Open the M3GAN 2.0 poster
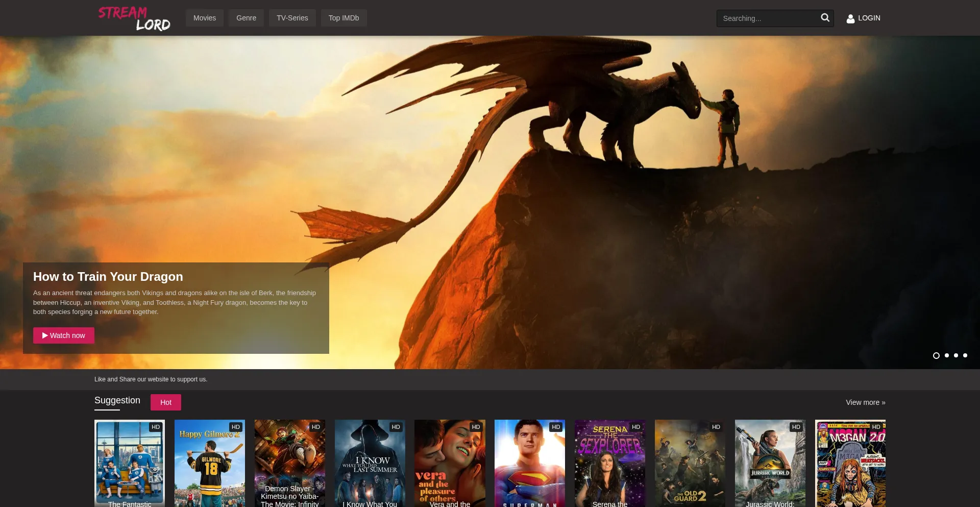Screen dimensions: 980x507 coord(850,464)
